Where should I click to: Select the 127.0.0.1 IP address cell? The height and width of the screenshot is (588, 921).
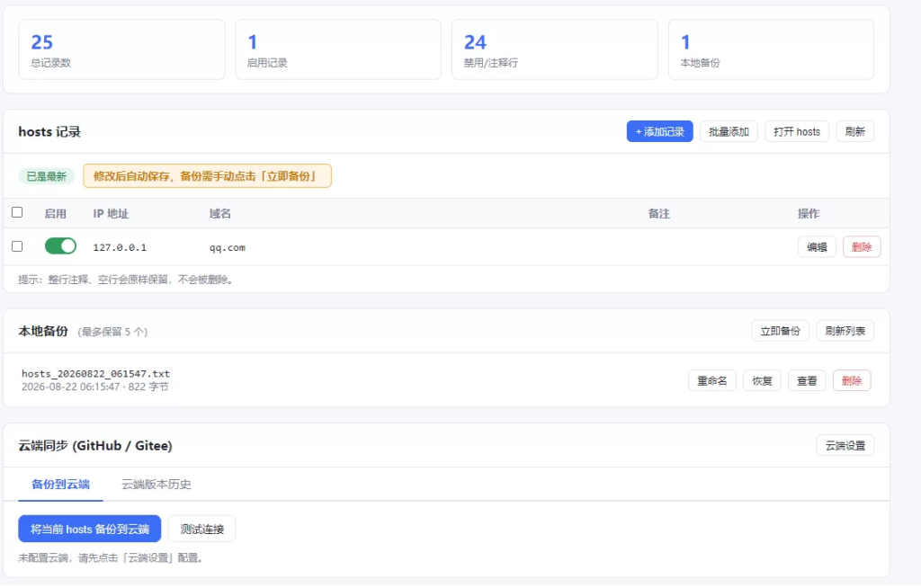tap(120, 247)
